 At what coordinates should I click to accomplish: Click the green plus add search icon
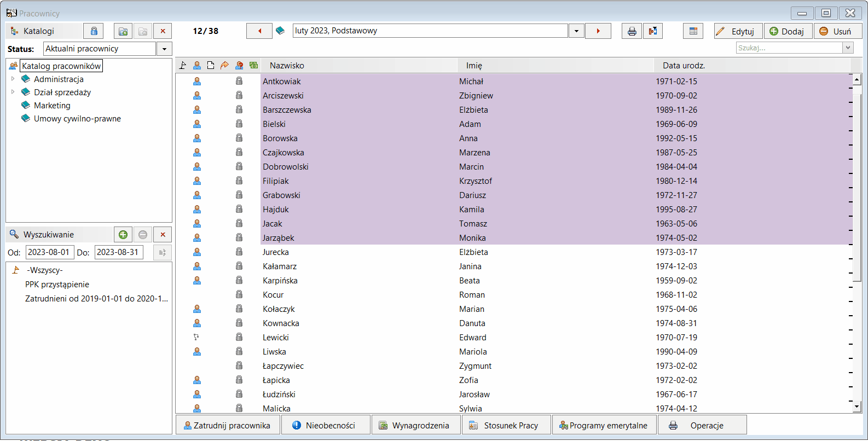point(123,235)
